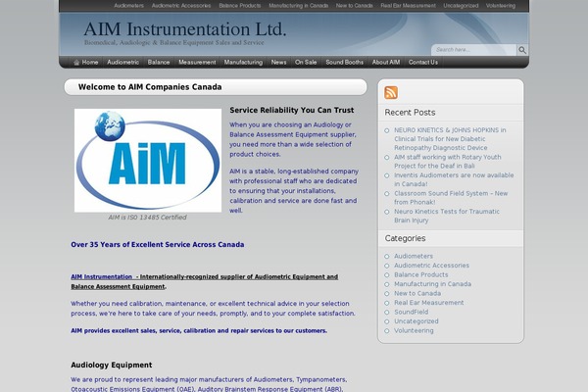The height and width of the screenshot is (392, 588).
Task: Select the Balance Products sidebar category
Action: (420, 274)
